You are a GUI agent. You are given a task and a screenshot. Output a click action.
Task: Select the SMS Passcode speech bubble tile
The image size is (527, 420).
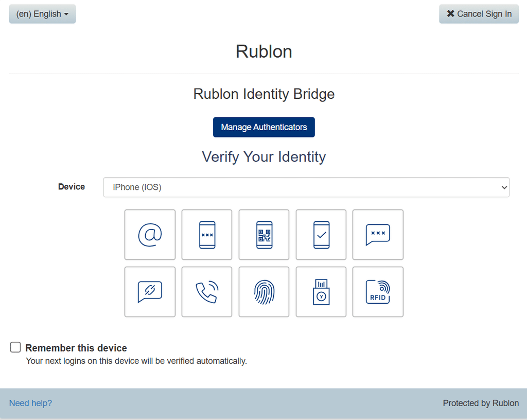coord(378,235)
